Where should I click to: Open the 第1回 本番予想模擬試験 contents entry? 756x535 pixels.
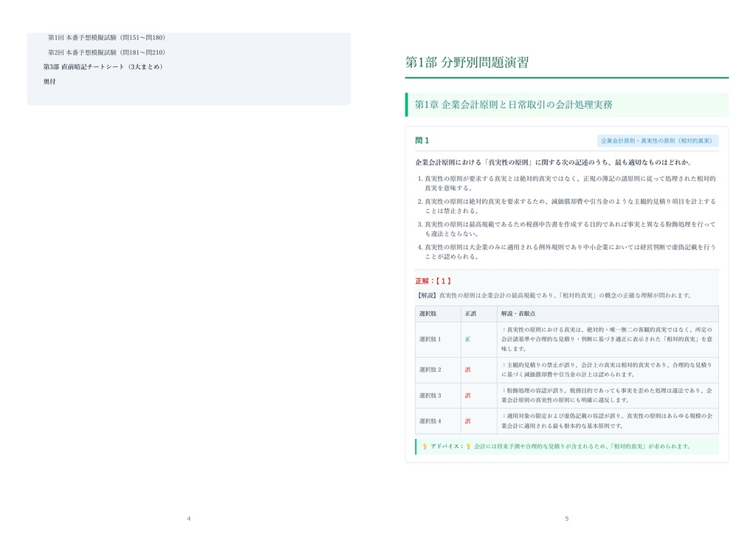click(106, 38)
